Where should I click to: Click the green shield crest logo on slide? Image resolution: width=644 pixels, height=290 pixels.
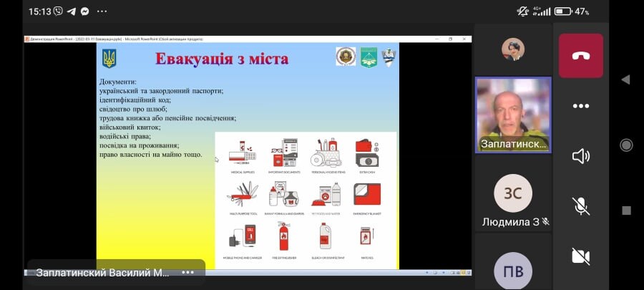coord(369,57)
